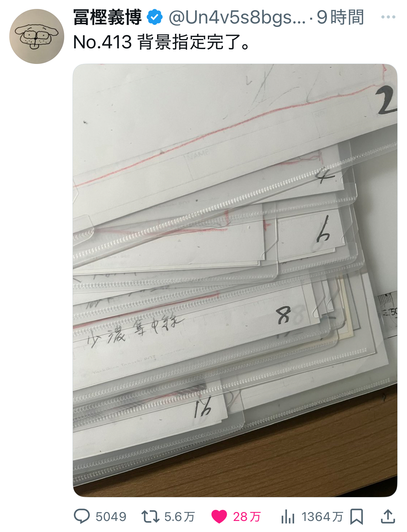Select the tweet text No.413 背景指定完了

[162, 42]
